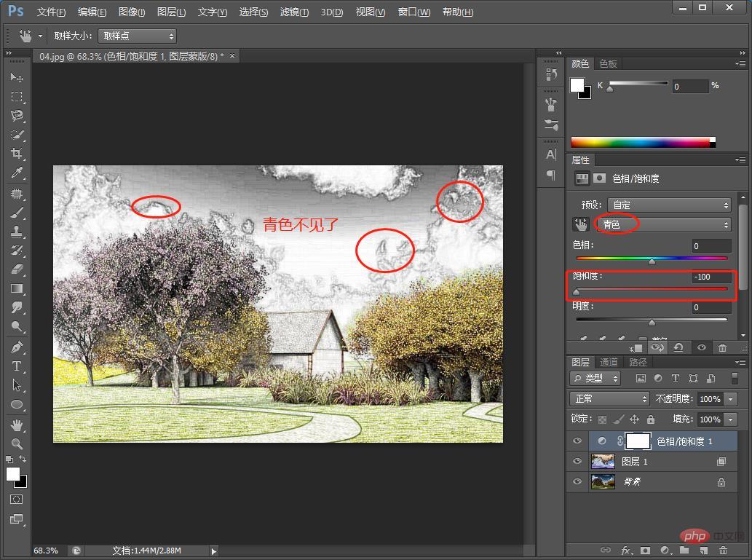
Task: Click create new adjustment layer button
Action: (665, 550)
